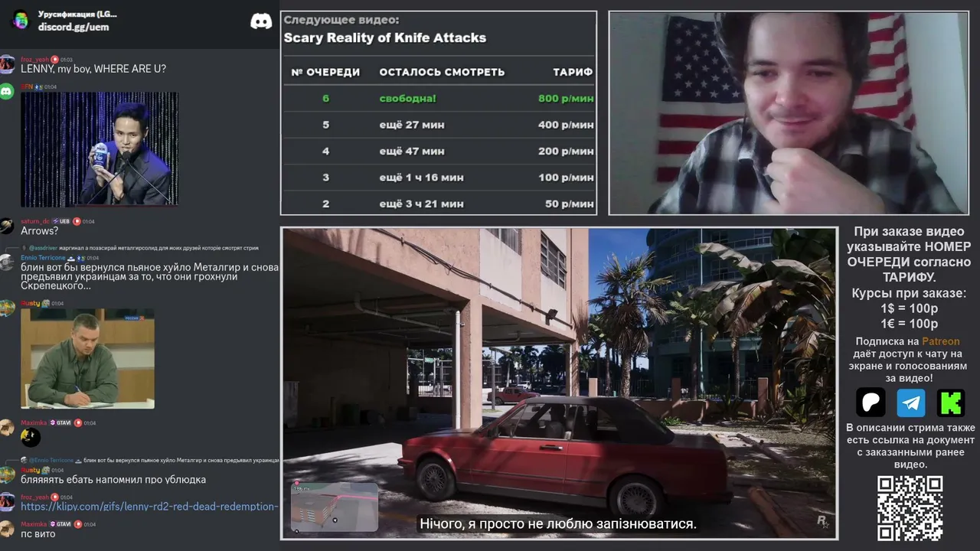This screenshot has width=980, height=551.
Task: Click SFN's green Discord default avatar
Action: coord(7,91)
